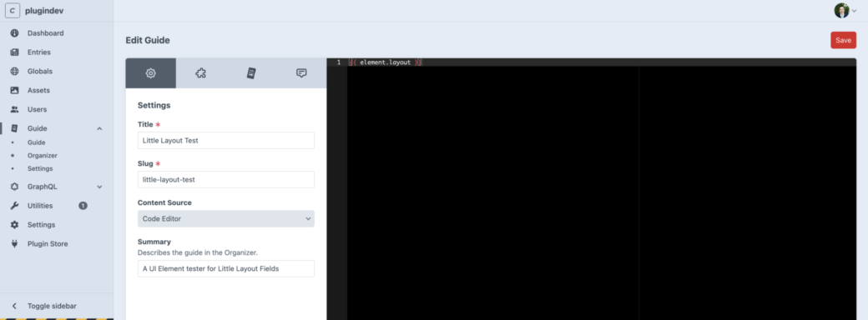Click the Globals globe icon
Viewport: 868px width, 320px height.
tap(14, 72)
